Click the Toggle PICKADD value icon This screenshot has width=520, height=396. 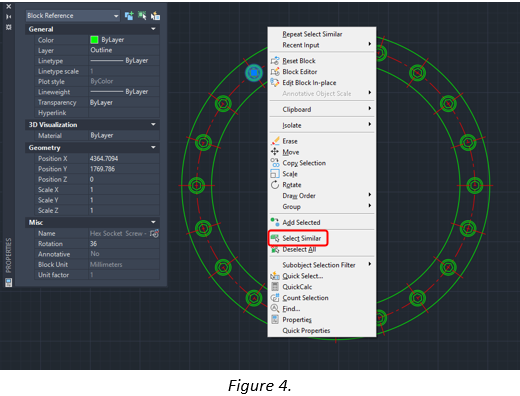(129, 16)
